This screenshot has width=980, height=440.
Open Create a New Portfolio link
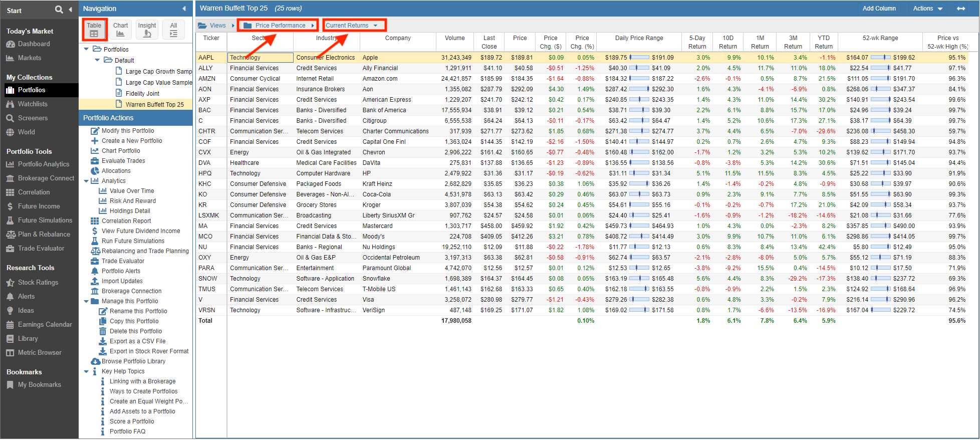[x=132, y=141]
